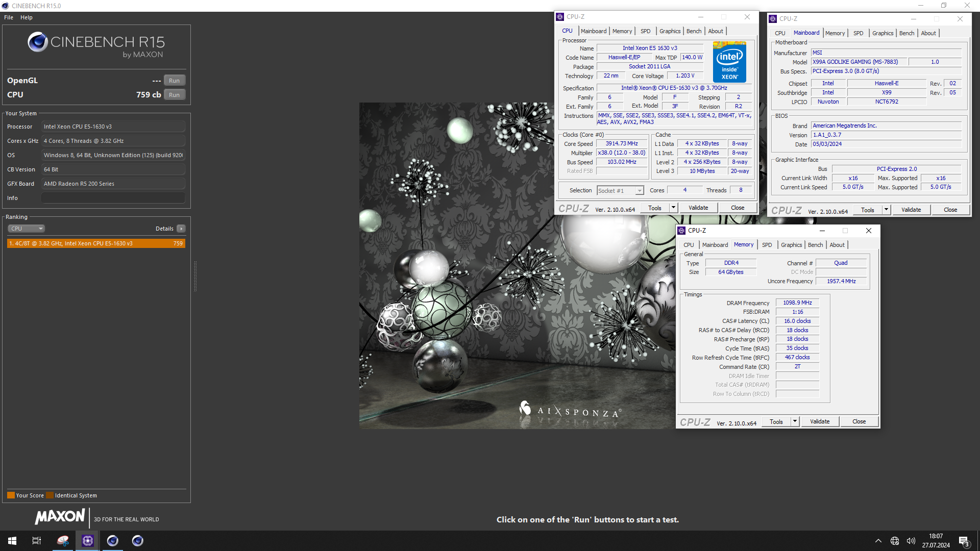
Task: Expand Tools dropdown arrow in CPU tab window
Action: (674, 208)
